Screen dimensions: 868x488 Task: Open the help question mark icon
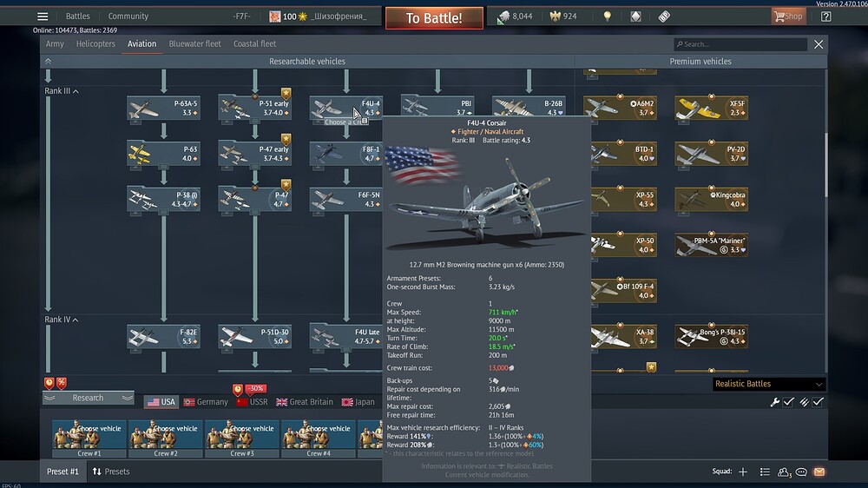coord(825,16)
